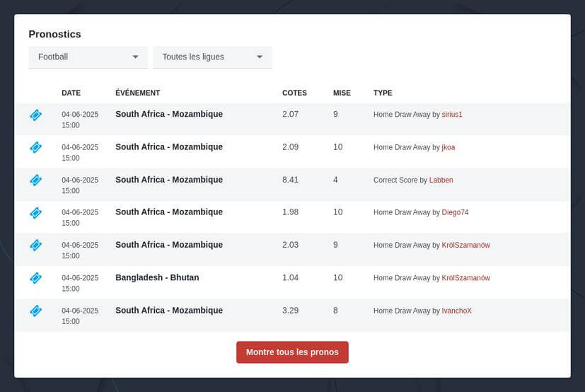Select the Bangladesh - Bhutan event
The width and height of the screenshot is (585, 392).
tap(157, 278)
